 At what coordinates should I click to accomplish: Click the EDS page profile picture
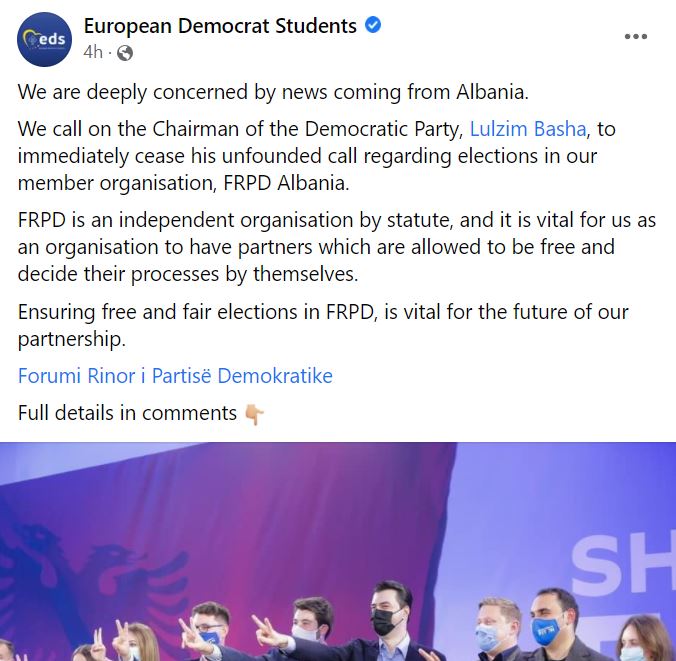point(44,40)
